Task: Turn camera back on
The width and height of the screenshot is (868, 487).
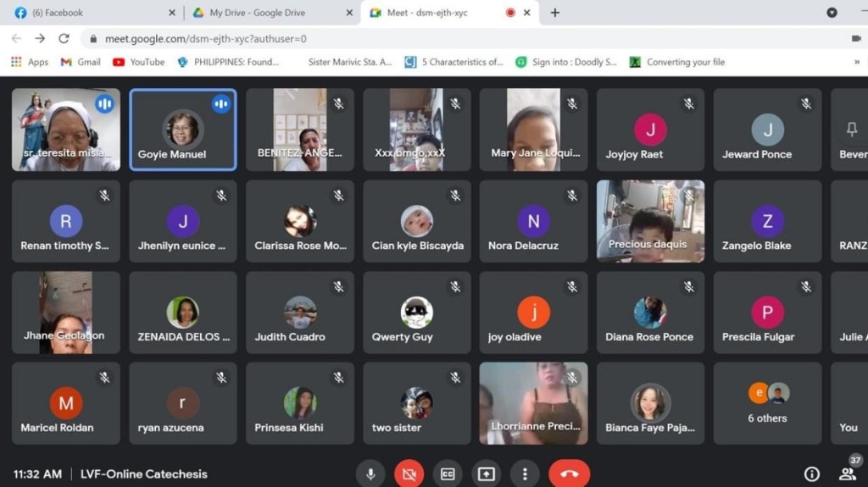Action: 409,474
